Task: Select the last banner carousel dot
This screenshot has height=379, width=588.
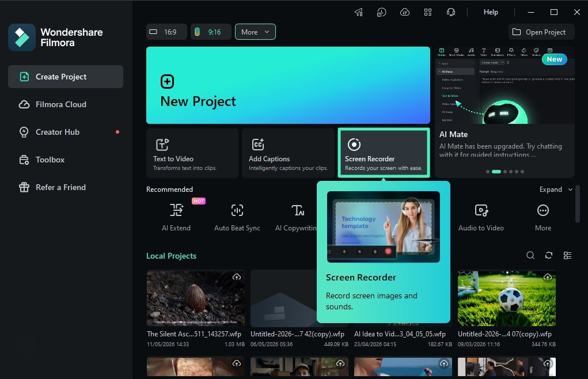Action: (522, 172)
